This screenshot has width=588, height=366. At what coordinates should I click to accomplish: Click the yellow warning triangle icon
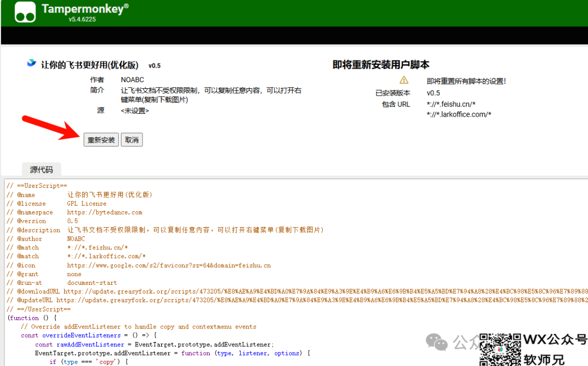(404, 80)
